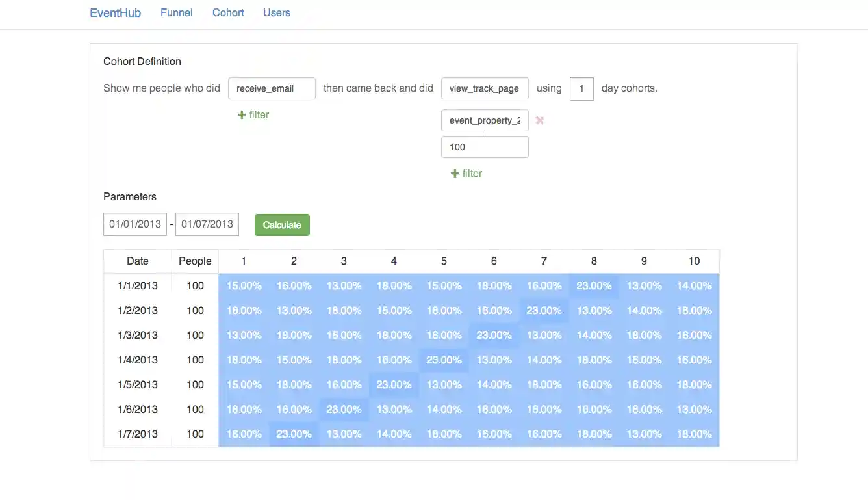
Task: Click the start date field 01/01/2013
Action: (x=135, y=224)
